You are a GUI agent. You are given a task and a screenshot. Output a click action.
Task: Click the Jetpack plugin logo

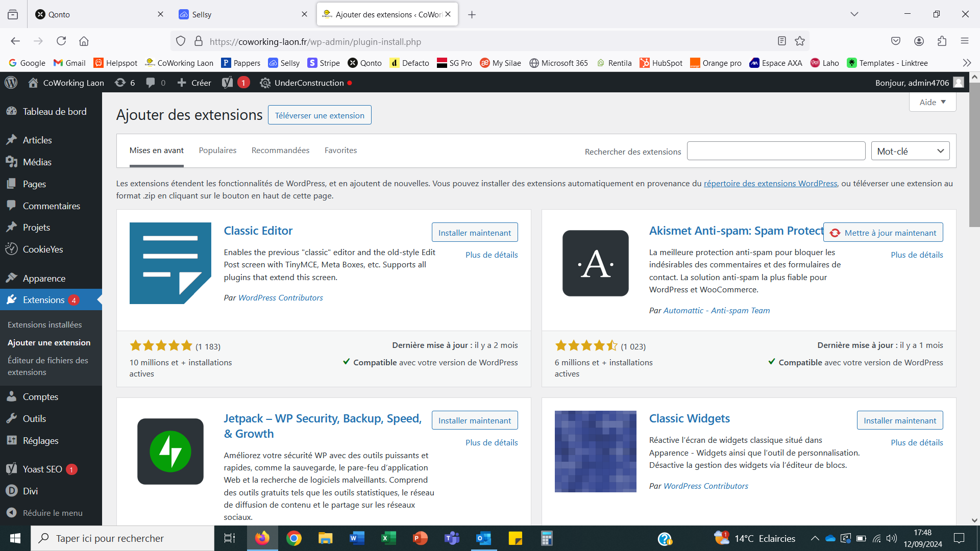[170, 452]
